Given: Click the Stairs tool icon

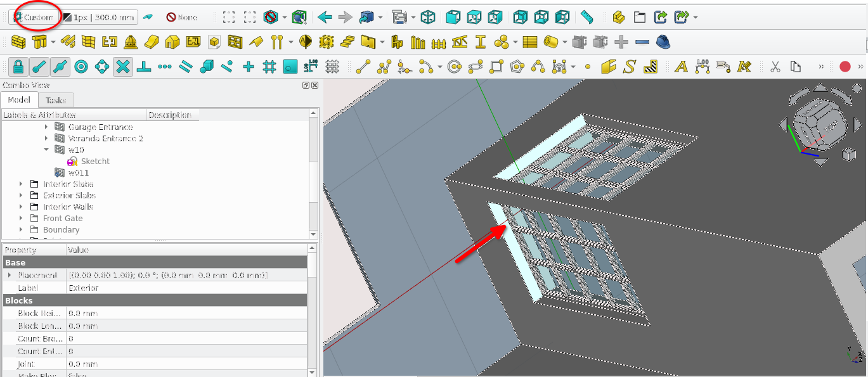Looking at the screenshot, I should pyautogui.click(x=346, y=42).
